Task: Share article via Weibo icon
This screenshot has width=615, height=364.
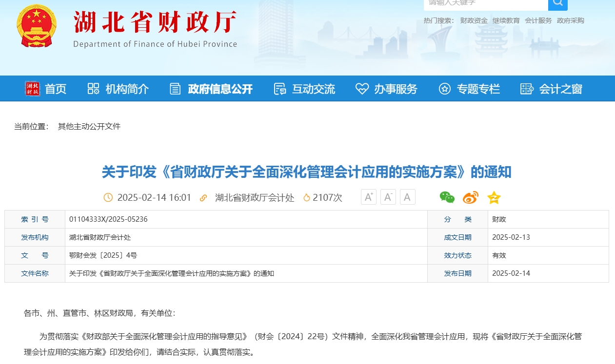Action: click(x=471, y=197)
